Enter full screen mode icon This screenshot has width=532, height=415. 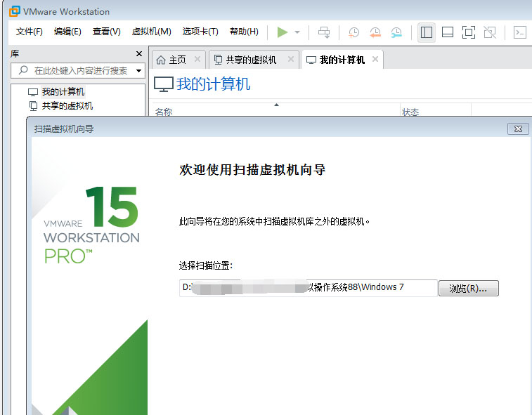coord(469,32)
